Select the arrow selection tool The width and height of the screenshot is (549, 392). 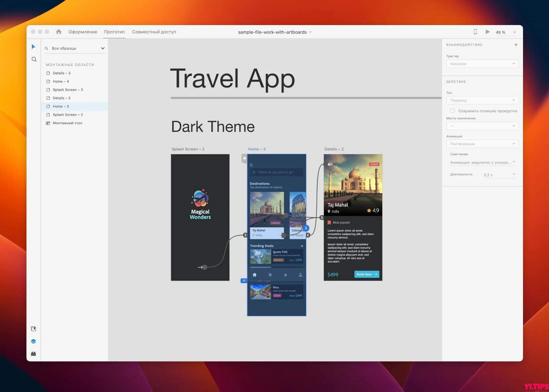click(34, 47)
